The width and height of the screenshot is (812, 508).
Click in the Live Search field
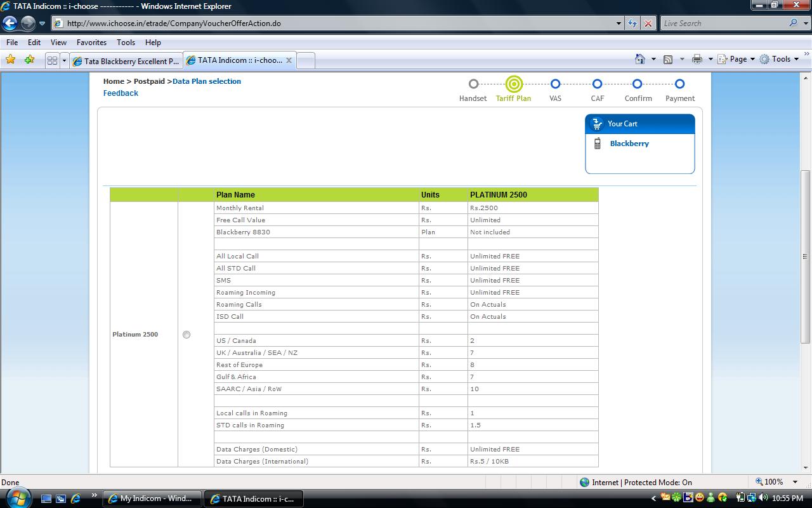(x=723, y=23)
